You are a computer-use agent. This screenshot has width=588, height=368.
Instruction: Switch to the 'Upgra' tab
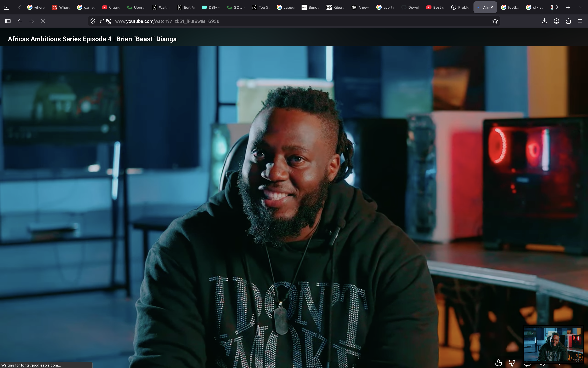pos(136,7)
